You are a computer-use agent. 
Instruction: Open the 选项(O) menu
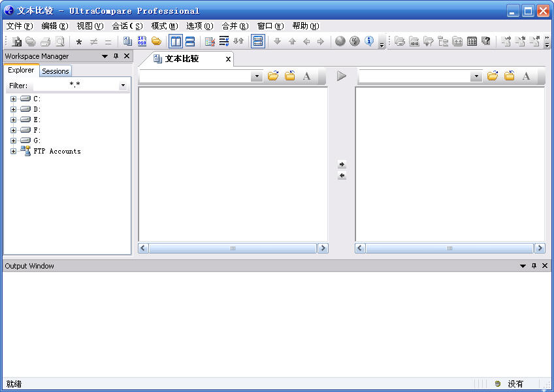pos(199,26)
